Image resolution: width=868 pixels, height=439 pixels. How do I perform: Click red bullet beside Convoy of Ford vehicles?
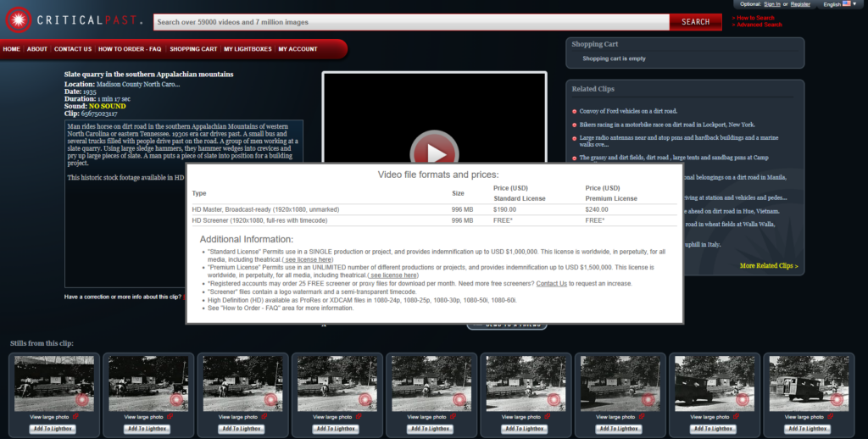coord(574,111)
